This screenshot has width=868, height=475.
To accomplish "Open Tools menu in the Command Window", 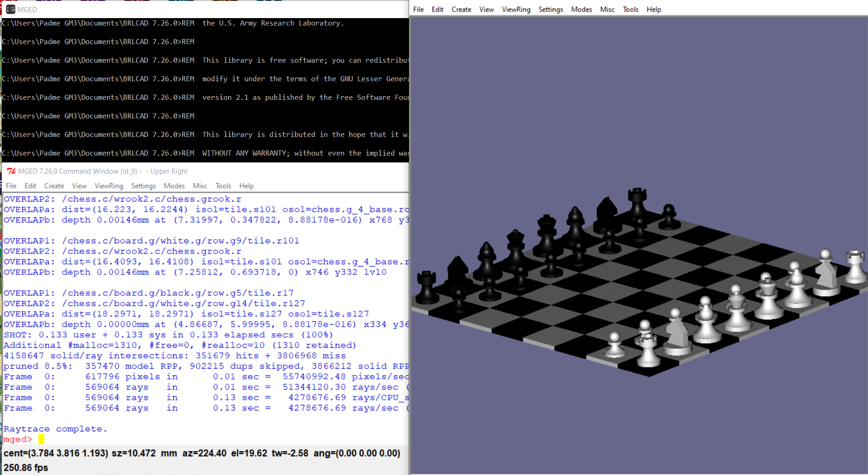I will pyautogui.click(x=223, y=186).
